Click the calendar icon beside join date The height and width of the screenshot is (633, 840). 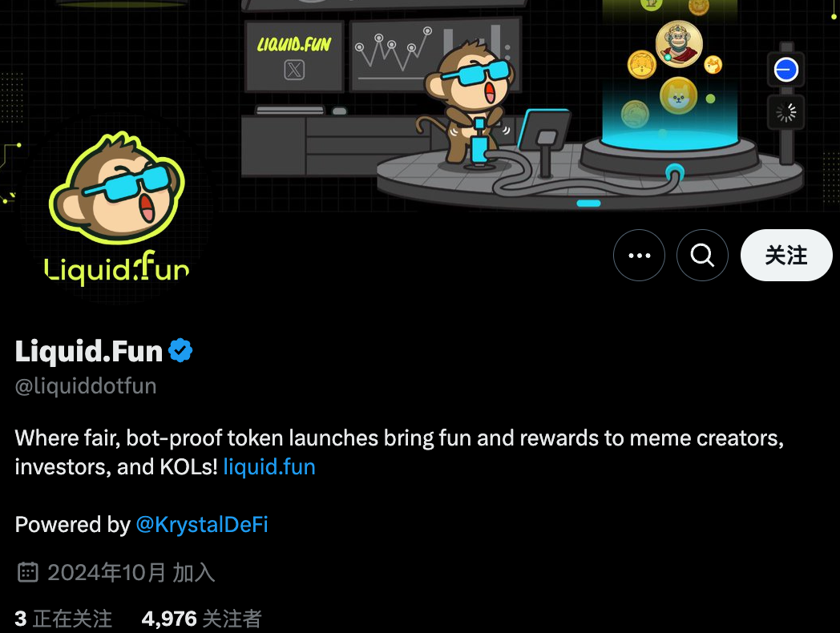(28, 572)
